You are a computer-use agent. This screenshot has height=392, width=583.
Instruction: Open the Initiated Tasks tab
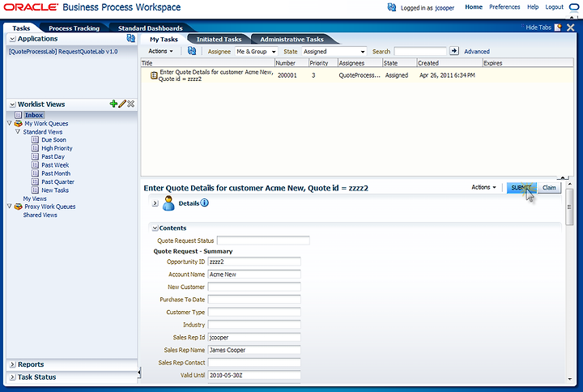219,39
